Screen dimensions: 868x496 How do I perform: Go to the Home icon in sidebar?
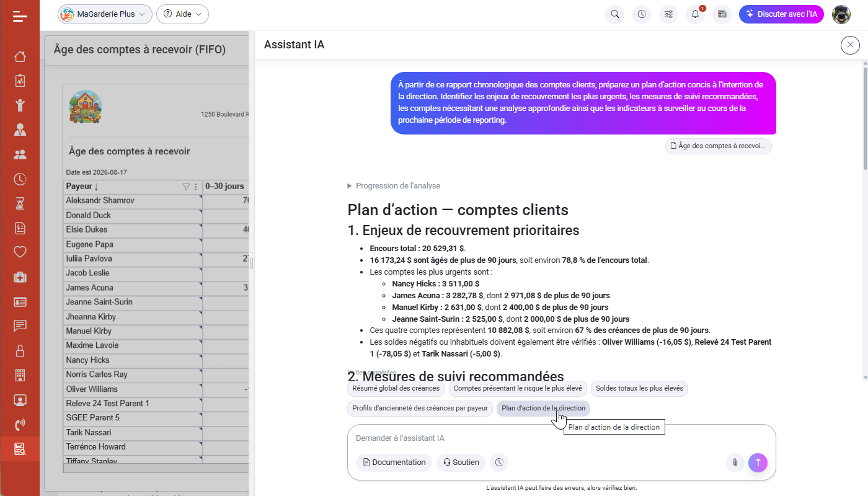20,56
